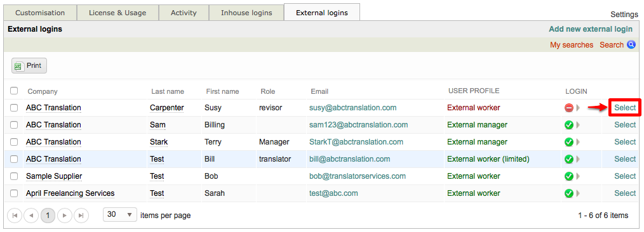Click the blue Search magnifier icon

click(631, 44)
